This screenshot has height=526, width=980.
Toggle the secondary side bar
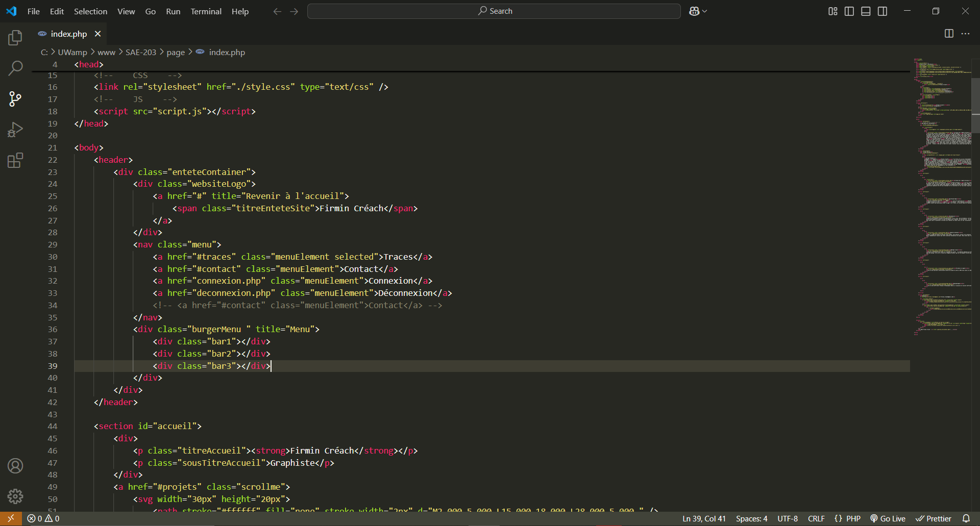pos(883,11)
